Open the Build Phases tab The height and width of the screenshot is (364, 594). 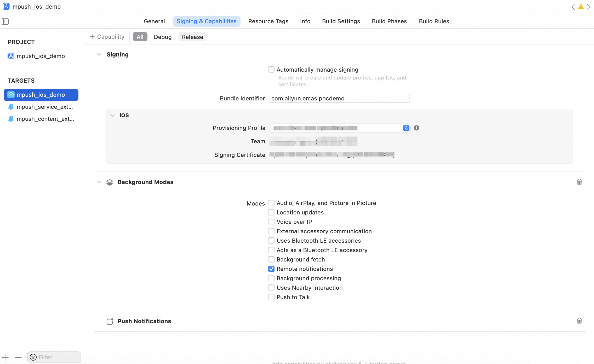point(389,21)
